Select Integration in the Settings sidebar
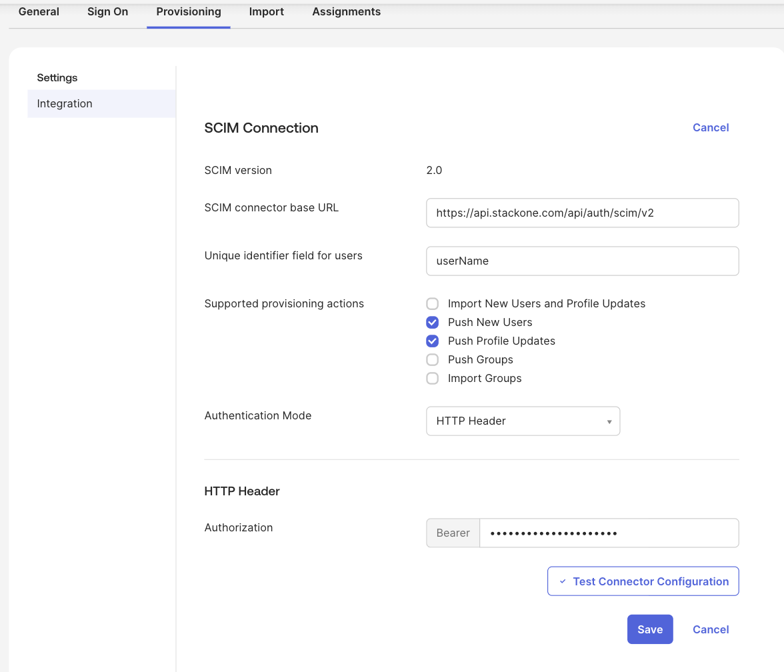Image resolution: width=784 pixels, height=672 pixels. [x=101, y=103]
